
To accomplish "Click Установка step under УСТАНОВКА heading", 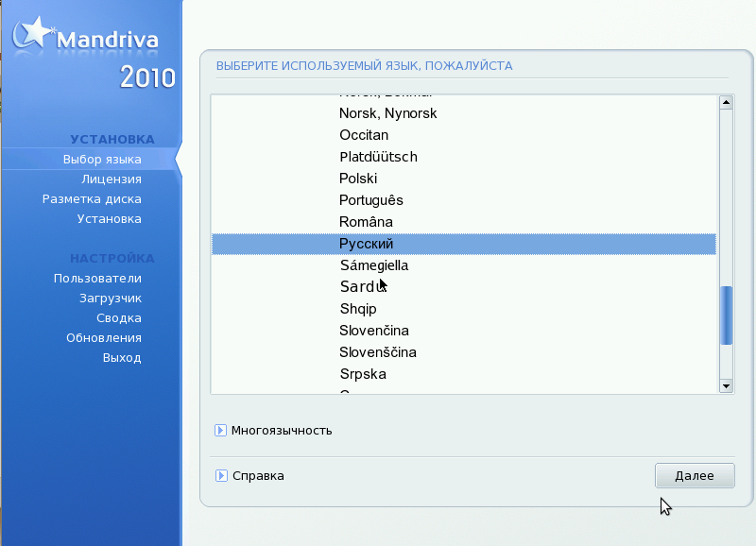I will pyautogui.click(x=109, y=219).
